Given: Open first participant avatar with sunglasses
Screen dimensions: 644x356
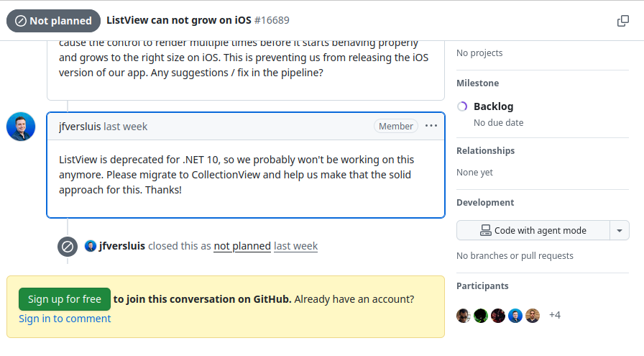Looking at the screenshot, I should [464, 316].
